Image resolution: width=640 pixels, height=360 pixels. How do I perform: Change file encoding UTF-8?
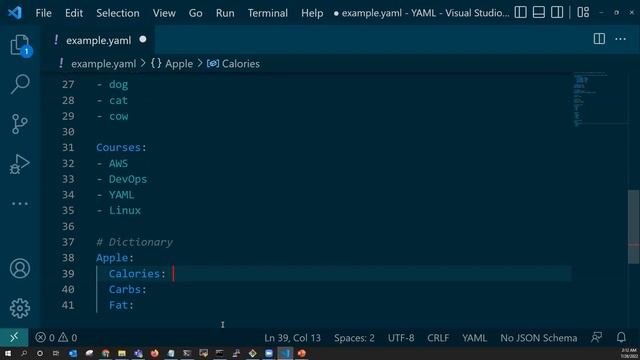pyautogui.click(x=401, y=338)
